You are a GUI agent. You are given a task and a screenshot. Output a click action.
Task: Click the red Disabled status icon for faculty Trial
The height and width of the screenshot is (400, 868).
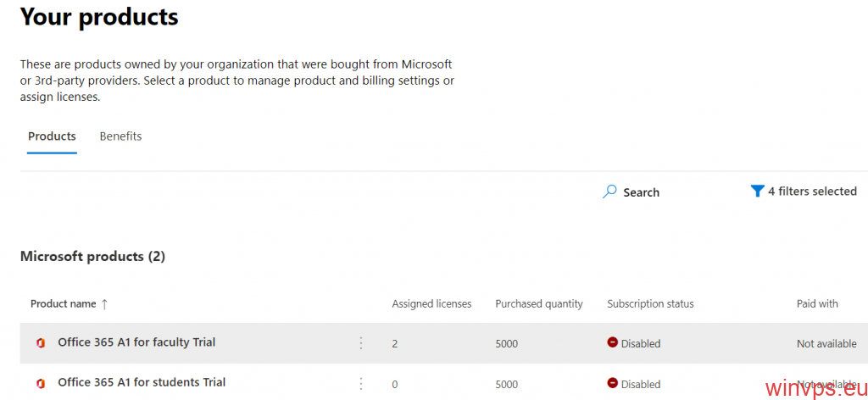pyautogui.click(x=612, y=343)
